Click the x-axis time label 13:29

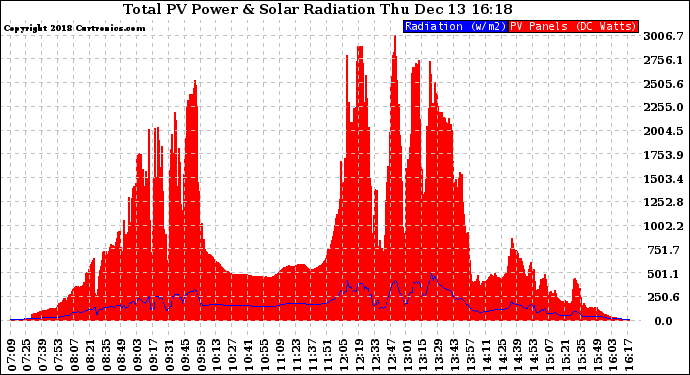tap(439, 355)
